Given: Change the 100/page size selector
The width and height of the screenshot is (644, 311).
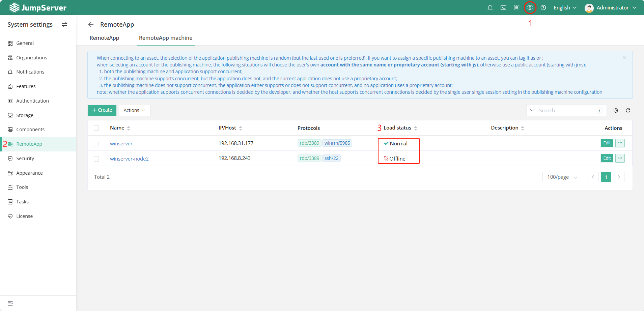Looking at the screenshot, I should [x=561, y=177].
